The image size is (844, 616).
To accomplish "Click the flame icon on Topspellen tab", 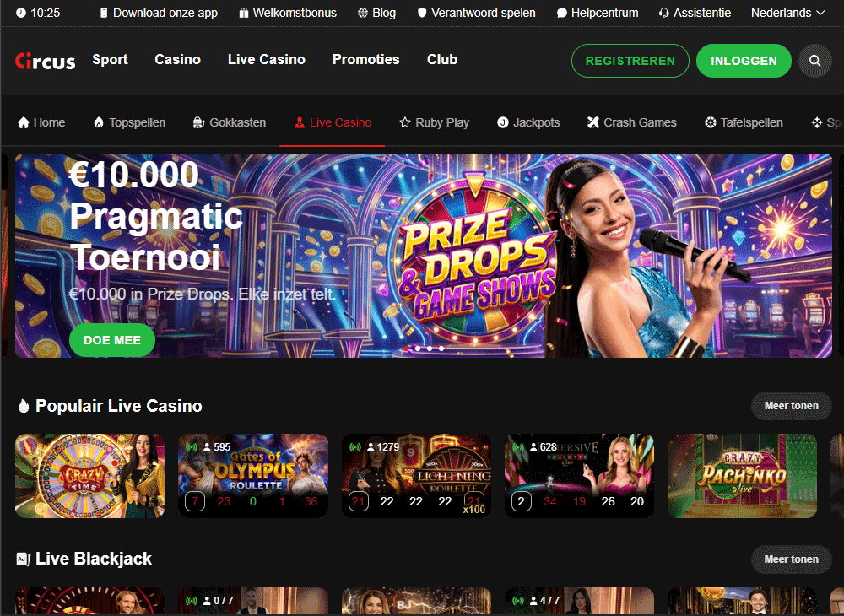I will click(x=99, y=122).
